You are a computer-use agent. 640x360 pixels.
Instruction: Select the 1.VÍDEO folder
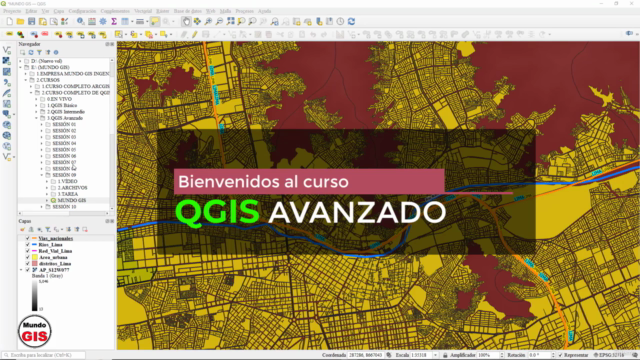(67, 182)
